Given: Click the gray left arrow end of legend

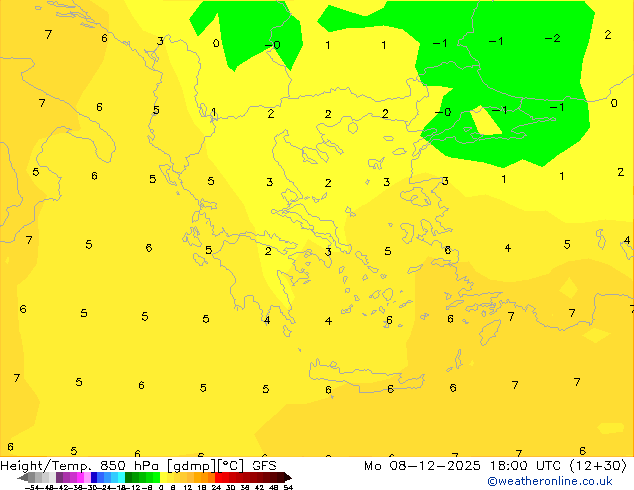Looking at the screenshot, I should coord(23,477).
